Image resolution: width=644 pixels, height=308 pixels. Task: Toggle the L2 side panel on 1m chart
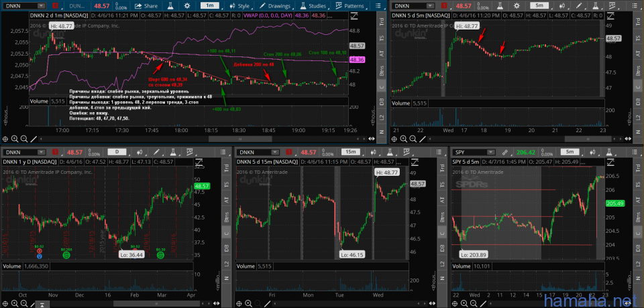click(382, 118)
